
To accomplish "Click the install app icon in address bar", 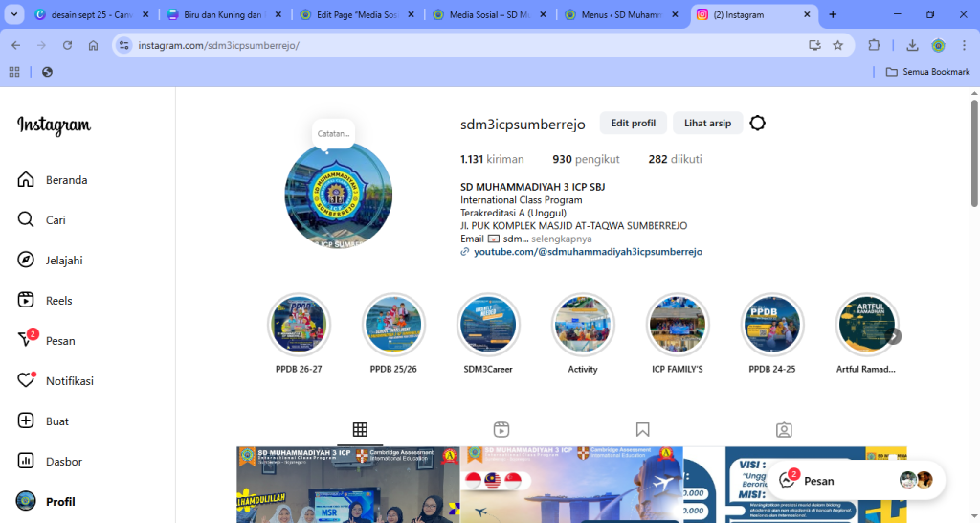I will 814,45.
